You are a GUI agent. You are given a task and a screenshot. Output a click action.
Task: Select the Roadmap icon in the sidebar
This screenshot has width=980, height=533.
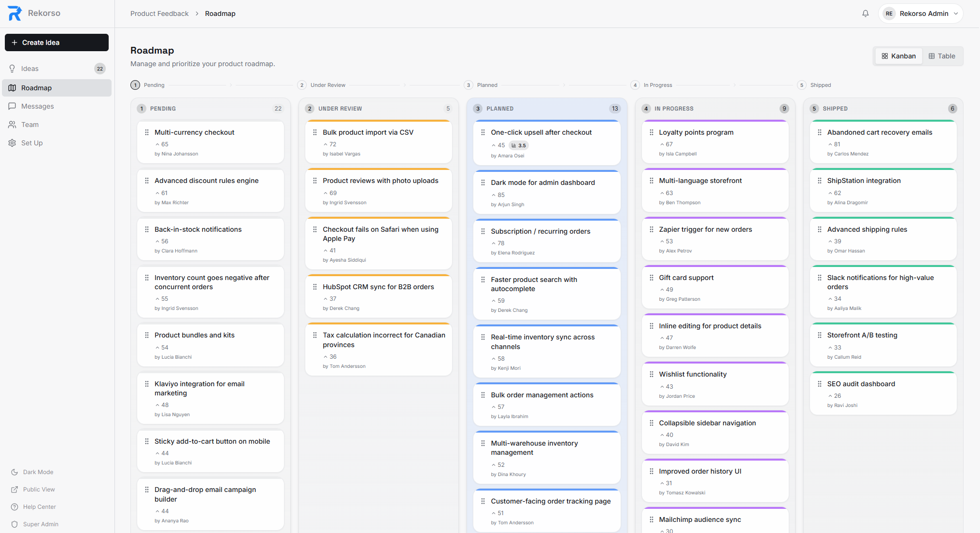pyautogui.click(x=12, y=88)
